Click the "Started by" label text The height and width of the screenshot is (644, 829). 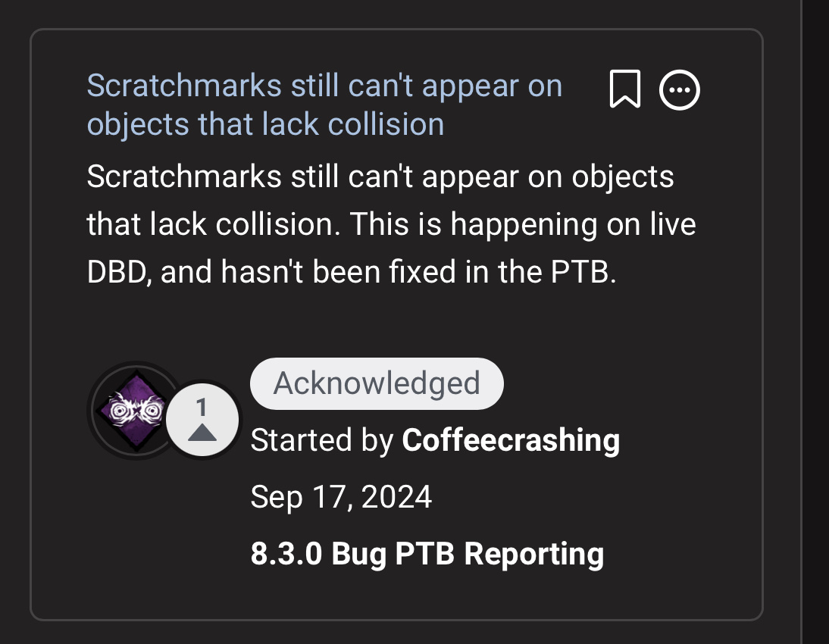pos(322,440)
